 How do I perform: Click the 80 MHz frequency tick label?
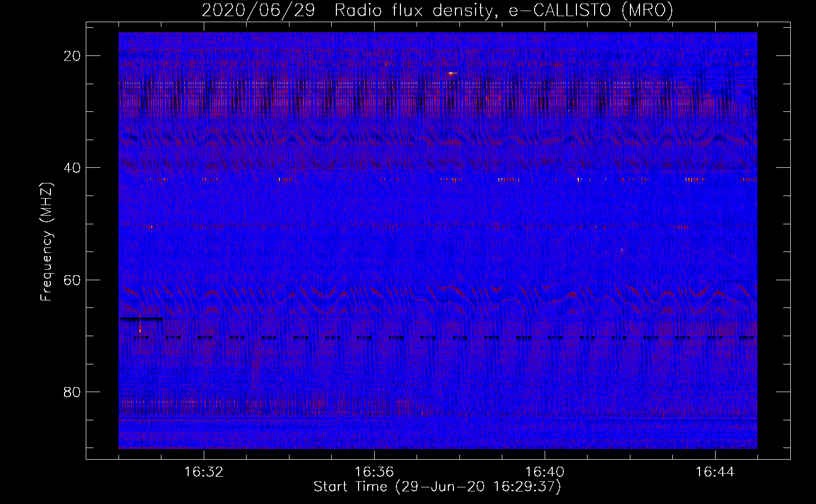73,392
